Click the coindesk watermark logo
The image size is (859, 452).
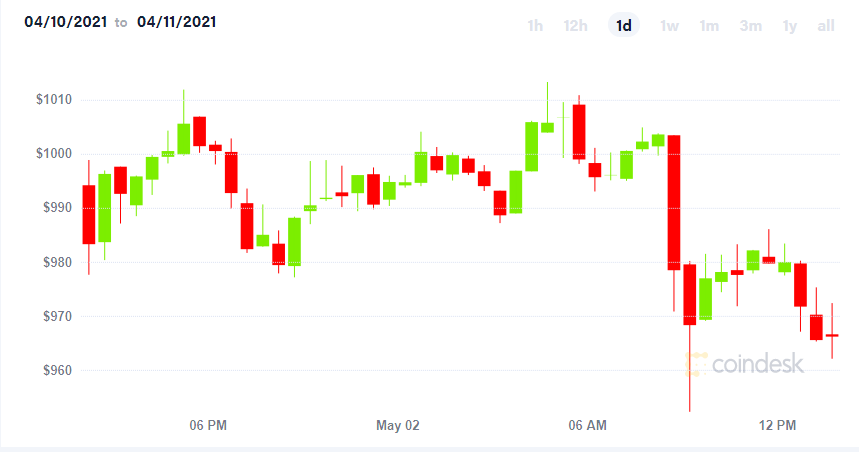(x=745, y=364)
